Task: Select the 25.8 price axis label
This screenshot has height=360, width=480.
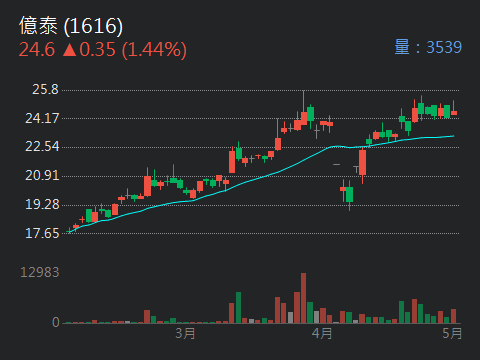Action: coord(45,89)
